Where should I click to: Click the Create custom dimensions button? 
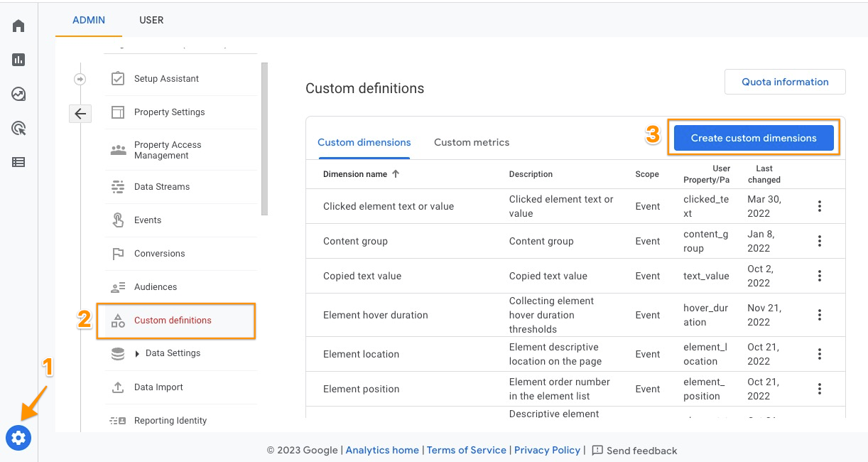(x=754, y=137)
